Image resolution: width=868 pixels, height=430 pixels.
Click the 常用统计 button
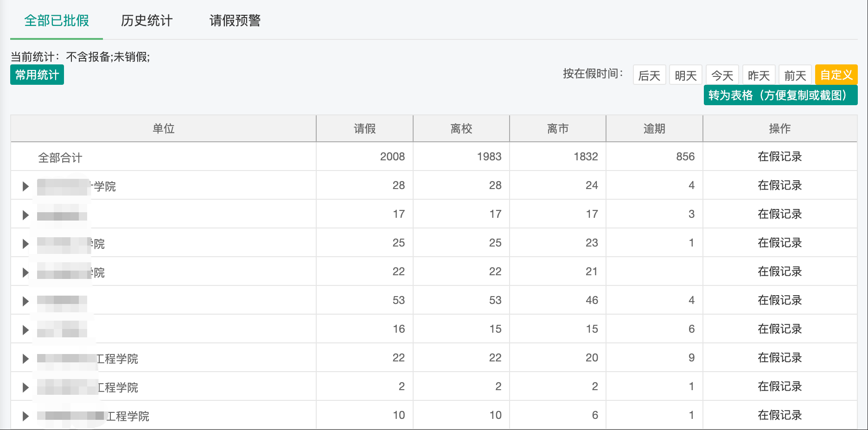pos(37,75)
